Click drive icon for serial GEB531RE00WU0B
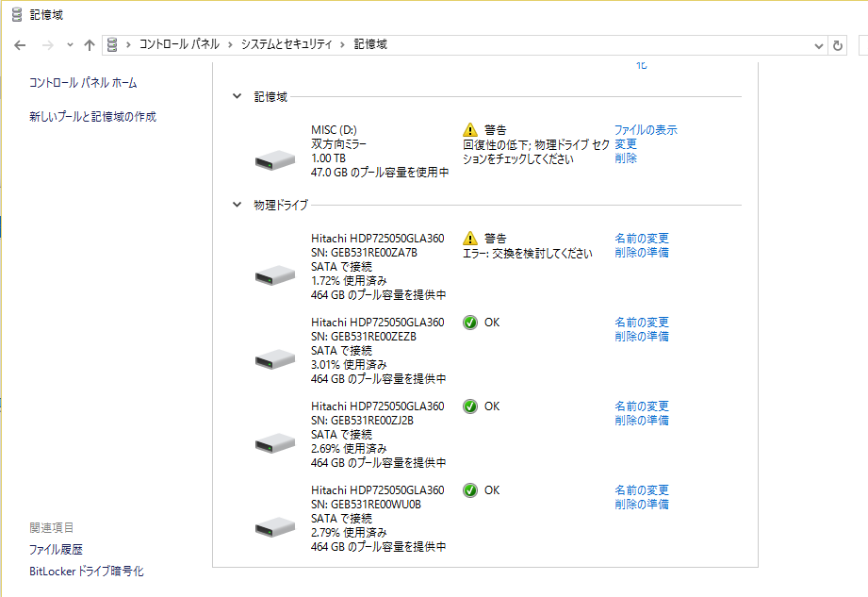 coord(275,526)
